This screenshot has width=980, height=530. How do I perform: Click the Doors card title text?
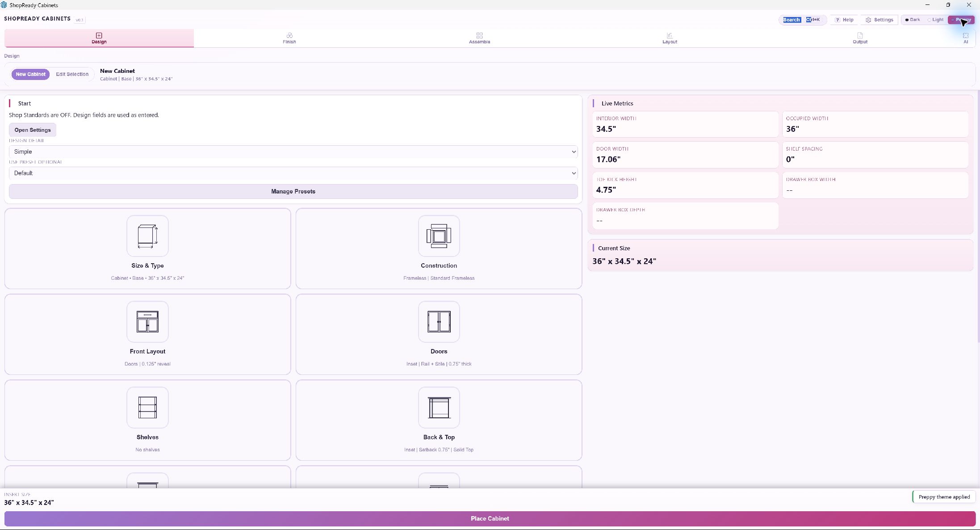pyautogui.click(x=439, y=351)
